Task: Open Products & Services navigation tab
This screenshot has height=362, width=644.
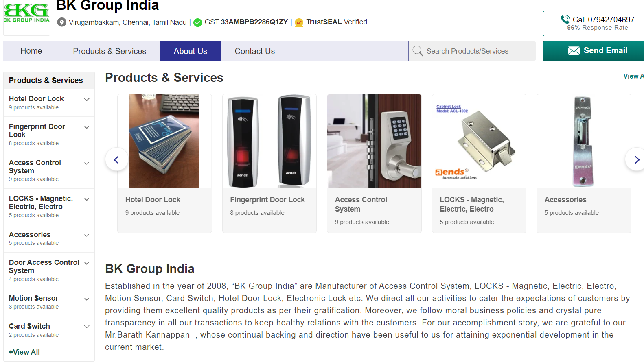Action: 110,51
